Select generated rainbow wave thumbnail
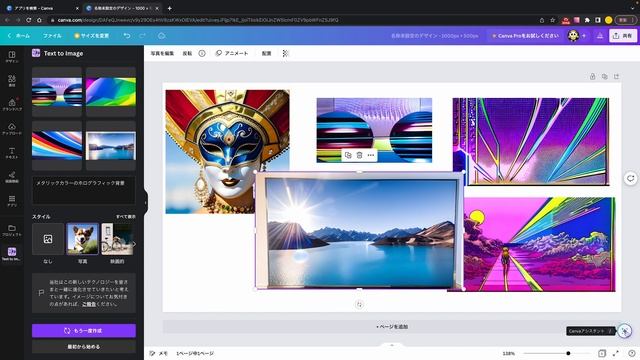The image size is (640, 360). (57, 145)
